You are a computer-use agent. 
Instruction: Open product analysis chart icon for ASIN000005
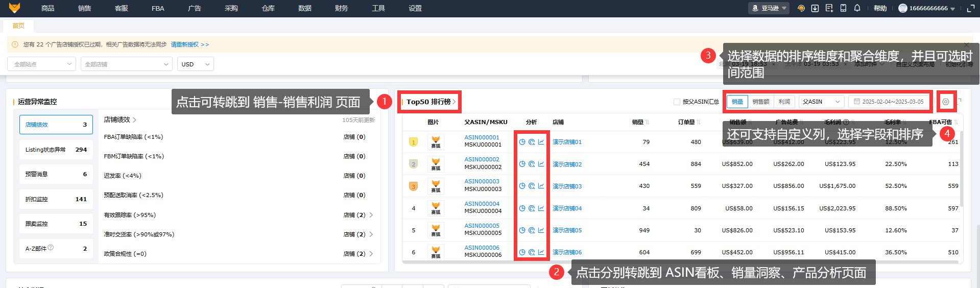coord(541,230)
